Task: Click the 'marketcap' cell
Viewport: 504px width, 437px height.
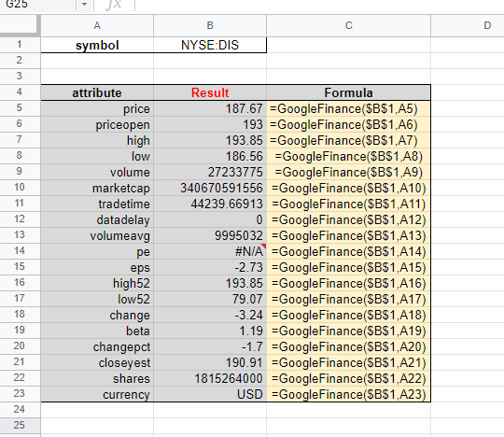Action: pyautogui.click(x=97, y=188)
